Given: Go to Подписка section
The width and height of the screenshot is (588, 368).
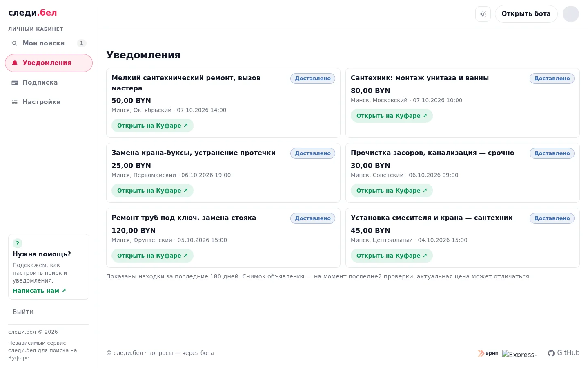Looking at the screenshot, I should [49, 83].
